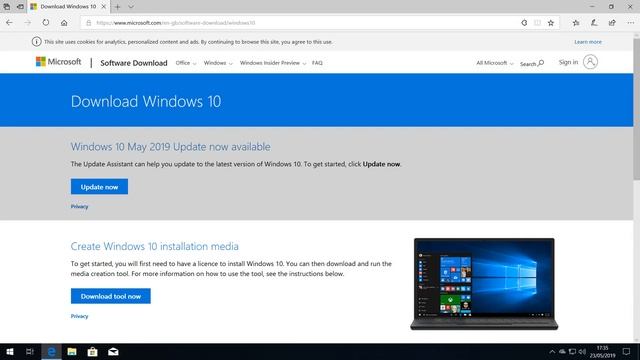The image size is (640, 360).
Task: Go forward in browser history
Action: pyautogui.click(x=27, y=23)
